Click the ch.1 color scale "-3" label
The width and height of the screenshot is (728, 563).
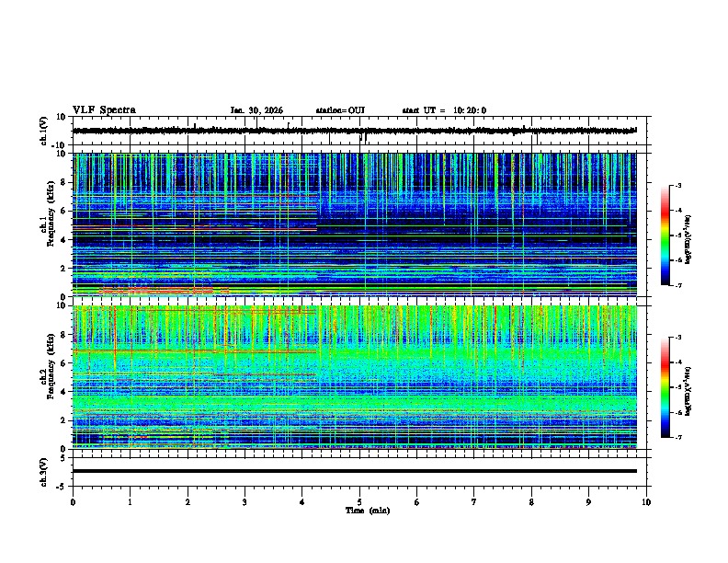coord(677,186)
